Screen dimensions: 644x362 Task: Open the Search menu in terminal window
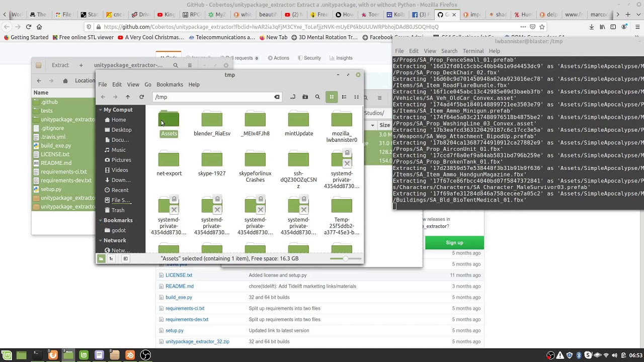(449, 51)
